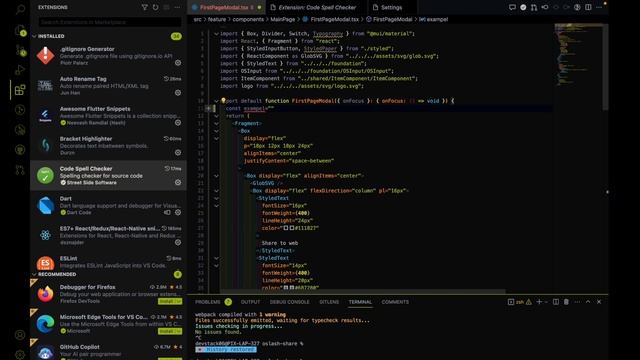The width and height of the screenshot is (640, 360).
Task: Select the Bracket Highlighter extension entry
Action: (108, 146)
